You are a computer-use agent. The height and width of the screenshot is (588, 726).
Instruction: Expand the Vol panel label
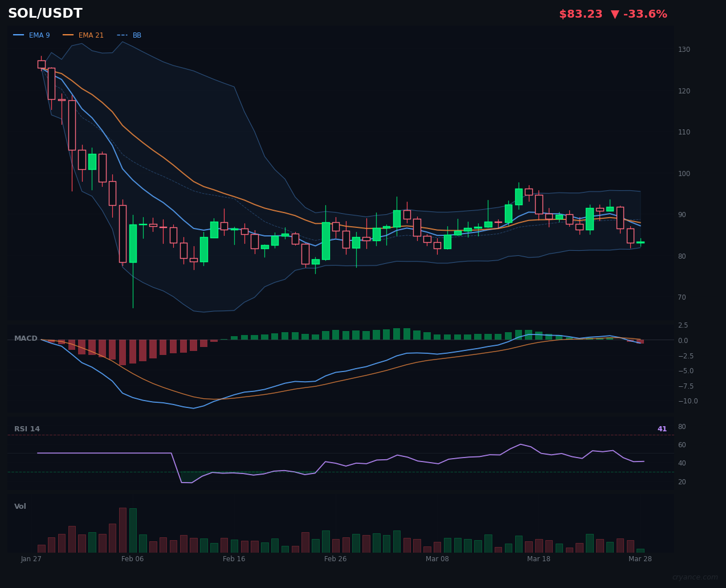(20, 507)
